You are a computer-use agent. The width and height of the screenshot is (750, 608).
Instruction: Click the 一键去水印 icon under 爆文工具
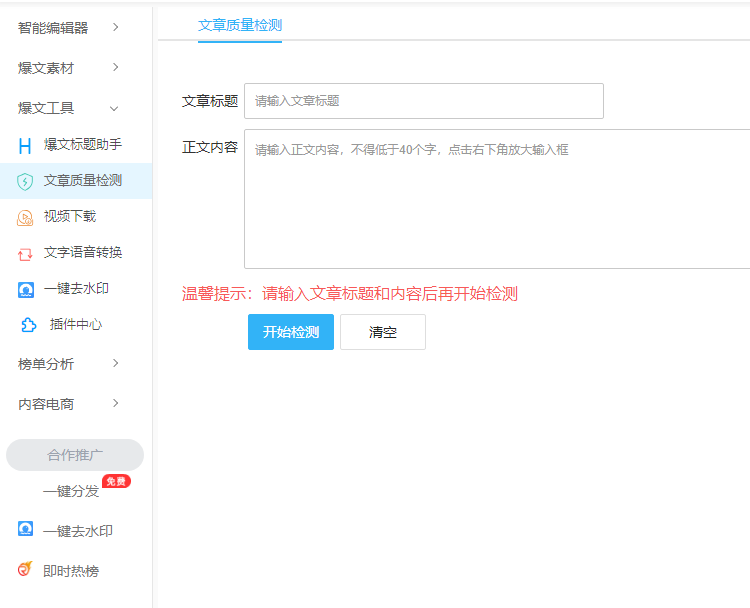(25, 289)
